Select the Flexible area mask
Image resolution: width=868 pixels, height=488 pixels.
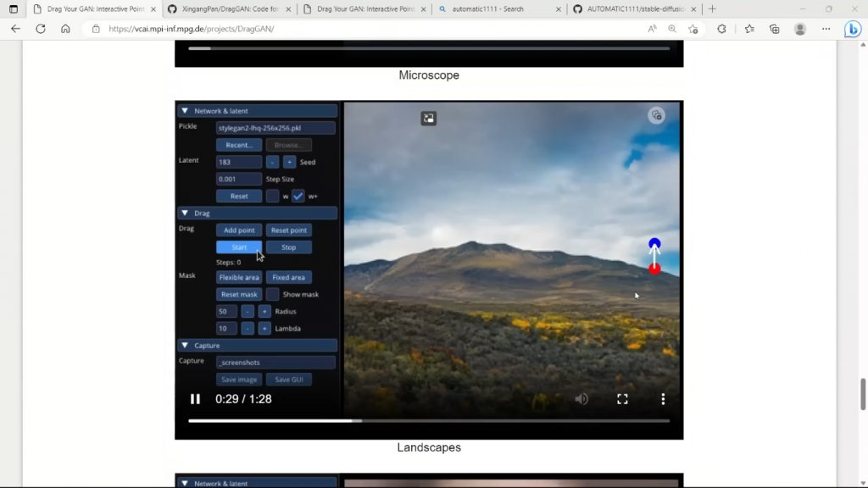point(239,277)
